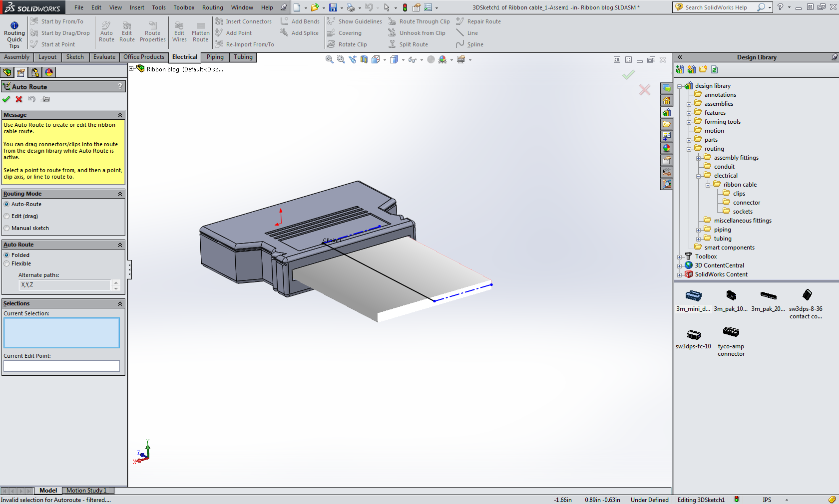The width and height of the screenshot is (839, 504).
Task: Expand the piping folder
Action: (698, 230)
